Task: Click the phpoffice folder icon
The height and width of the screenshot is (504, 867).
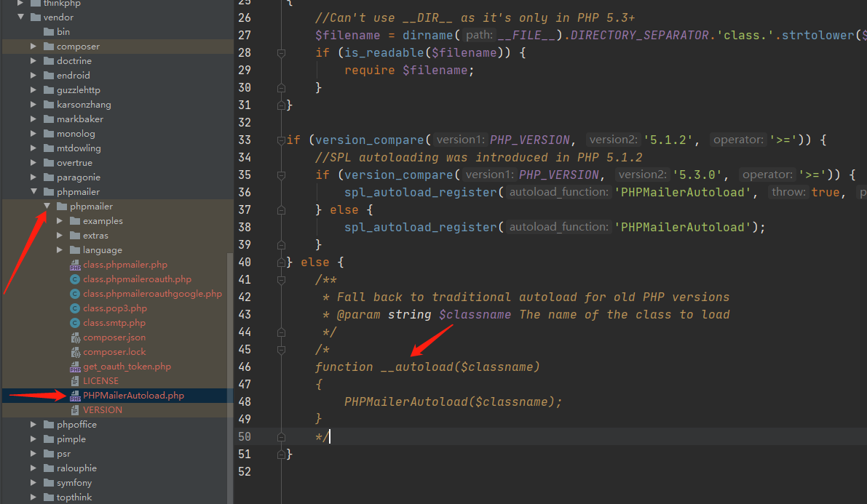Action: coord(49,425)
